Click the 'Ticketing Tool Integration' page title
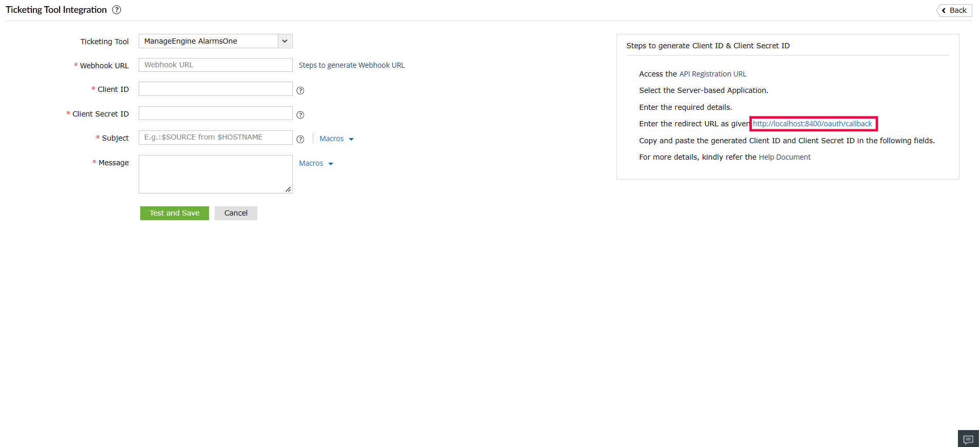This screenshot has width=980, height=447. [56, 10]
